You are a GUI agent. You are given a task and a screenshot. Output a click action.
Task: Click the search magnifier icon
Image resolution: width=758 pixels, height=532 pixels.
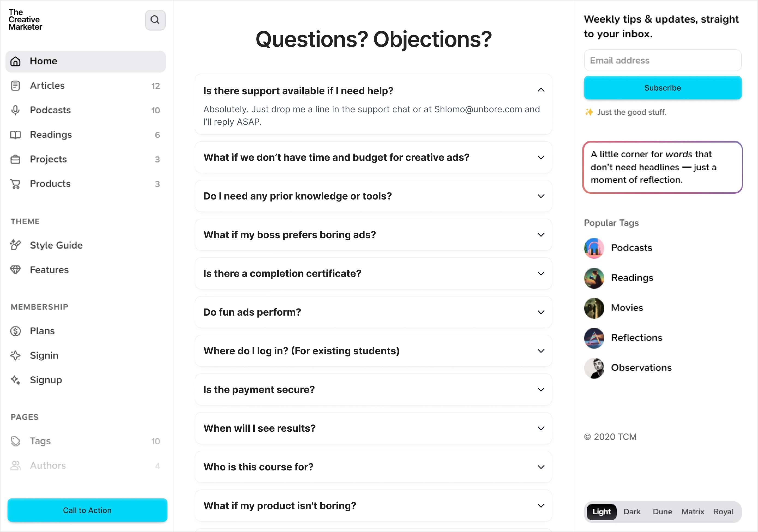point(155,20)
